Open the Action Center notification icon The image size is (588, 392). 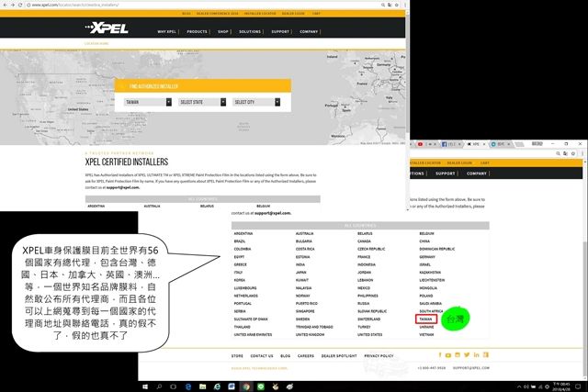tap(578, 386)
